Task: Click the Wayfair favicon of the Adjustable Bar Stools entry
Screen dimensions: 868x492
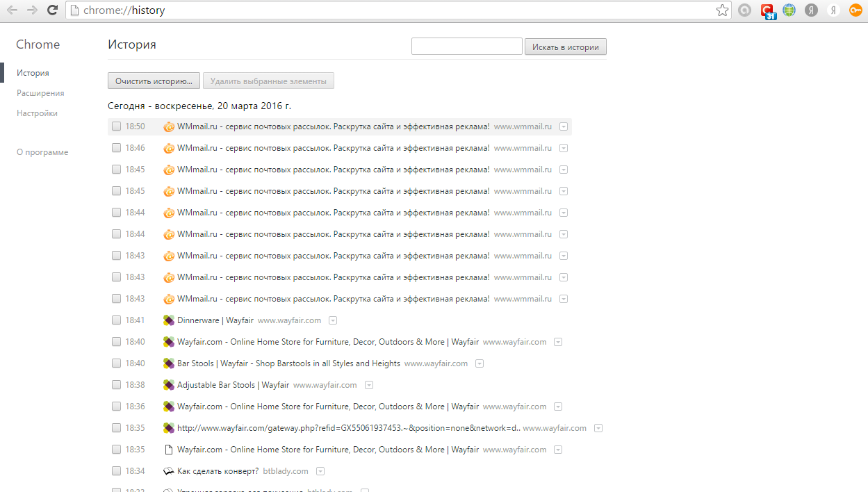Action: (168, 385)
